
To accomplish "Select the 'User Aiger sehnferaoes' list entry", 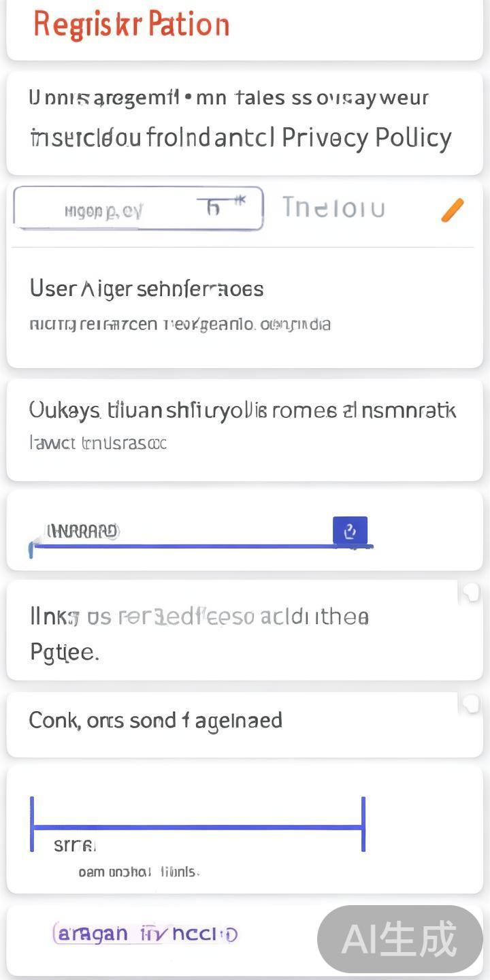I will click(x=146, y=289).
